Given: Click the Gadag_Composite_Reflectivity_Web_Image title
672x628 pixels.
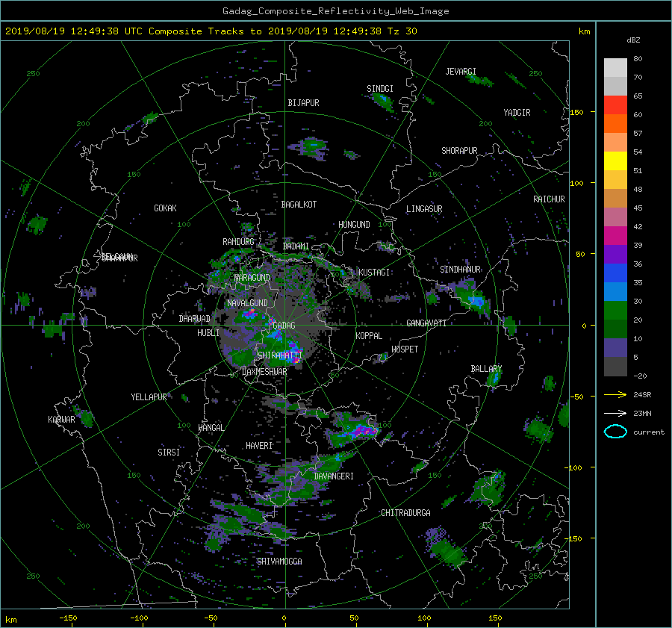Looking at the screenshot, I should tap(335, 11).
